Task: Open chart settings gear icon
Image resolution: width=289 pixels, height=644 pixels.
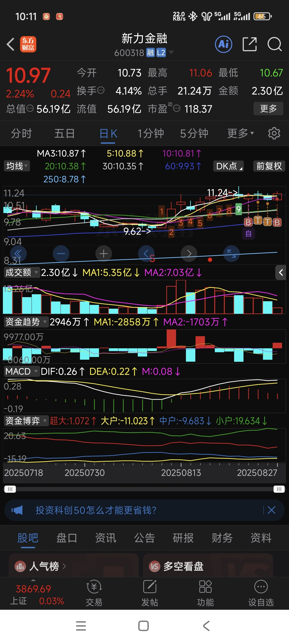Action: click(x=274, y=133)
